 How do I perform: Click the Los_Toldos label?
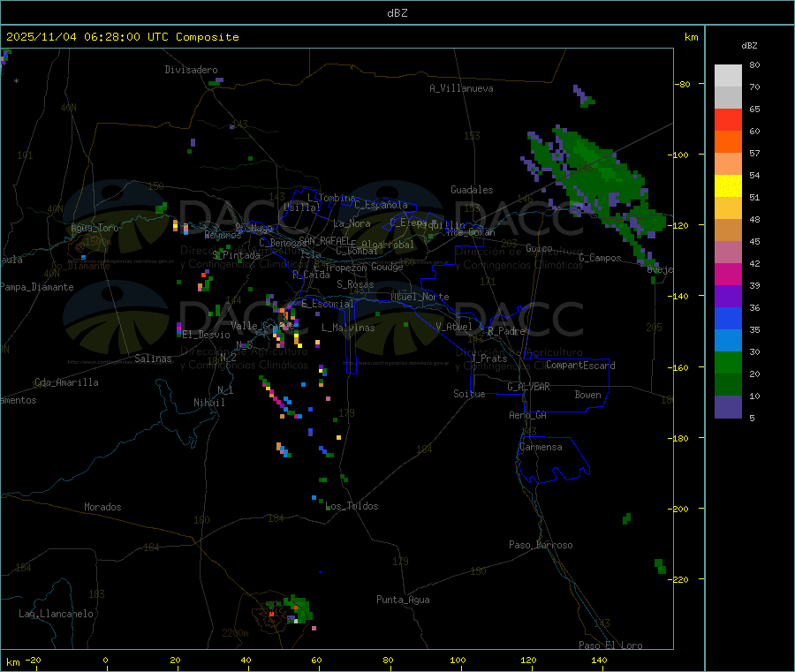click(x=352, y=506)
